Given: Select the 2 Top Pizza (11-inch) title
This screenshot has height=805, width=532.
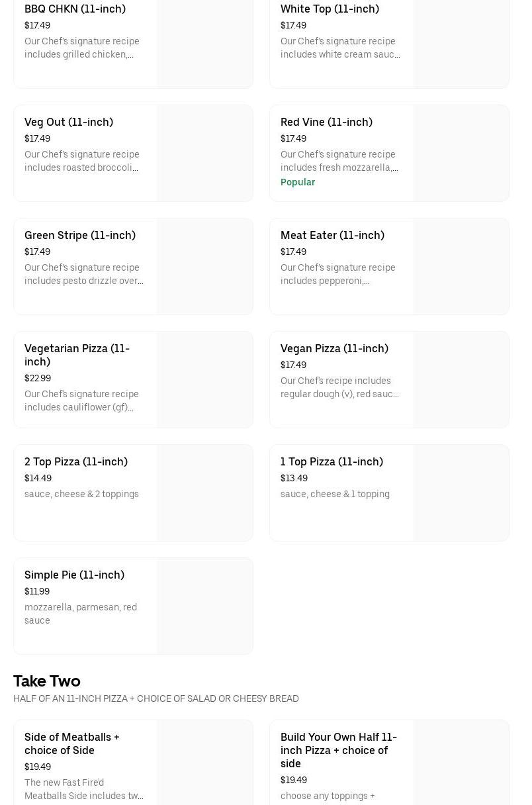Looking at the screenshot, I should point(76,461).
